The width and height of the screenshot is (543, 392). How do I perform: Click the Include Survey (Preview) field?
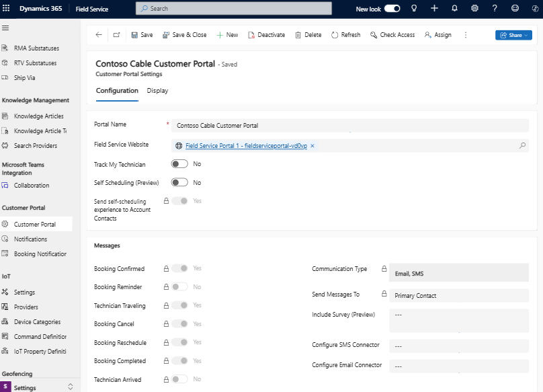459,321
